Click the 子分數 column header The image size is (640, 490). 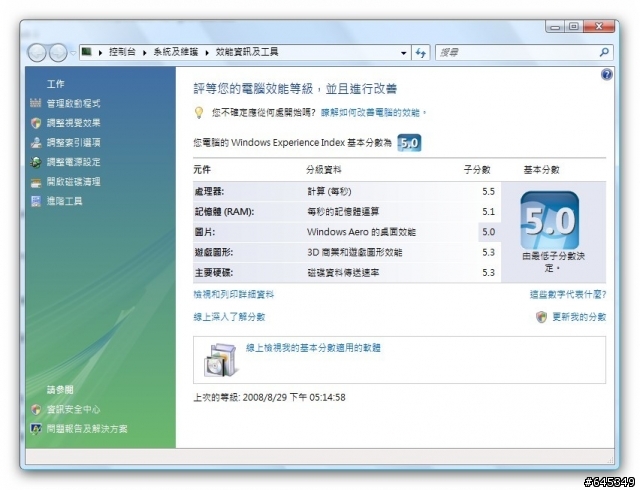pos(477,169)
